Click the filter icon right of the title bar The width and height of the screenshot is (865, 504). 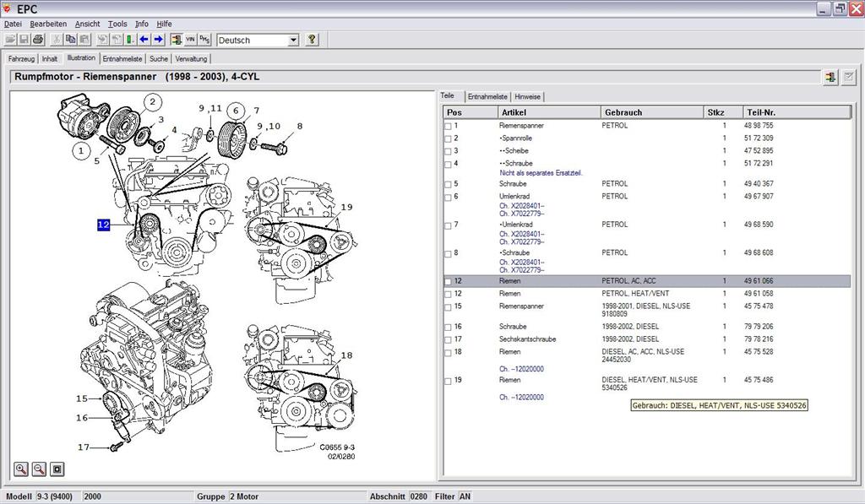(830, 77)
